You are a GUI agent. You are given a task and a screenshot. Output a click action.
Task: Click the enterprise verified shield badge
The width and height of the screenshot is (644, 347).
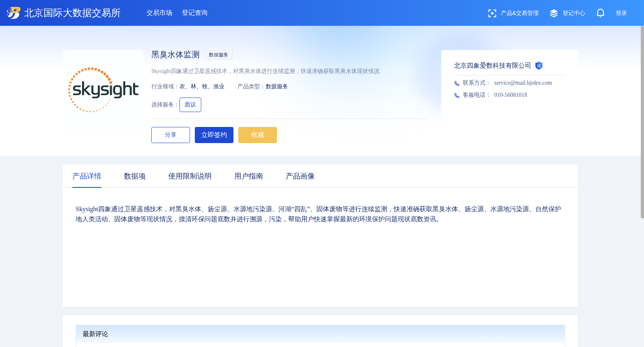point(539,66)
